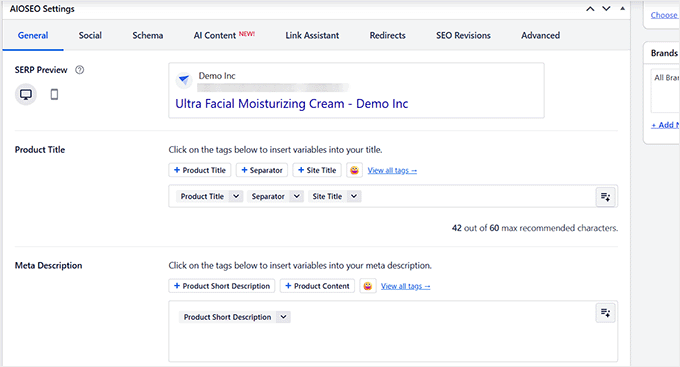Expand Separator tag dropdown in title field
The height and width of the screenshot is (367, 680).
tap(297, 197)
